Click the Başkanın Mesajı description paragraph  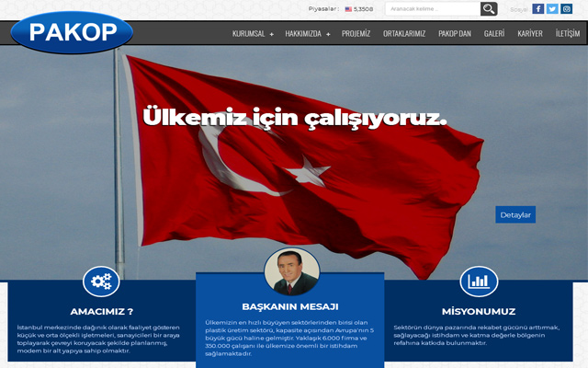point(289,338)
